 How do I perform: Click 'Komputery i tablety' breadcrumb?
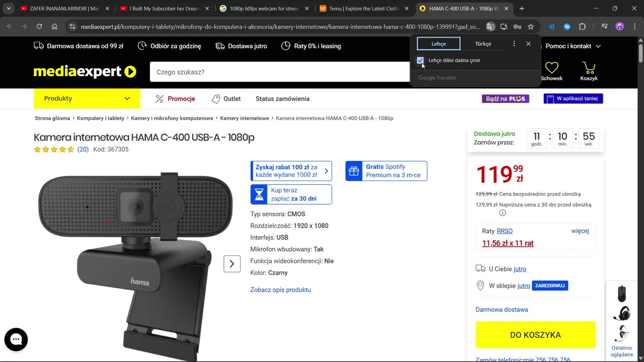[x=101, y=118]
